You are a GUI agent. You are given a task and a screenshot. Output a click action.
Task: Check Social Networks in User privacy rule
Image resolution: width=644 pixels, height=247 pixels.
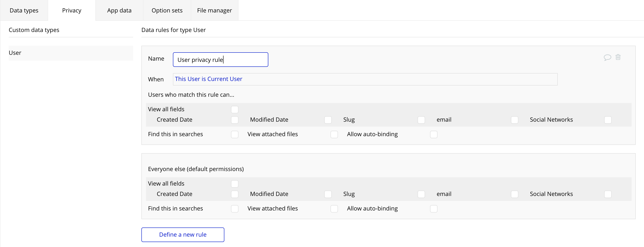[x=608, y=120]
